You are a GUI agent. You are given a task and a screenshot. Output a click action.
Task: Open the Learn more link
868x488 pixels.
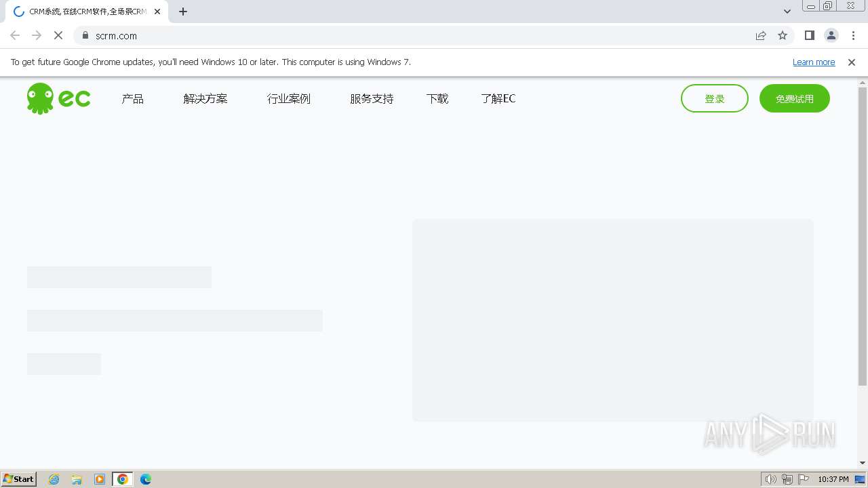click(x=814, y=62)
